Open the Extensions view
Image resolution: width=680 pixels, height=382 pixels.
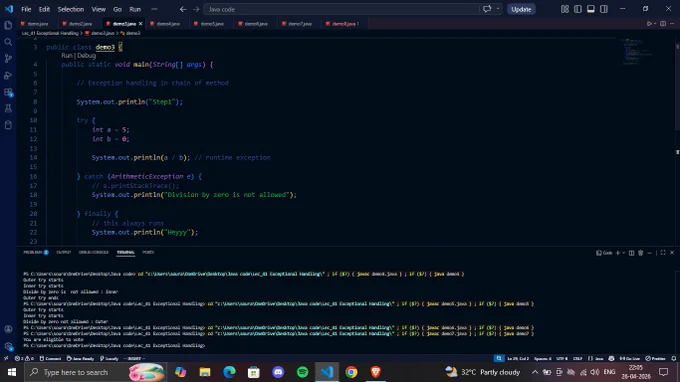click(x=8, y=92)
